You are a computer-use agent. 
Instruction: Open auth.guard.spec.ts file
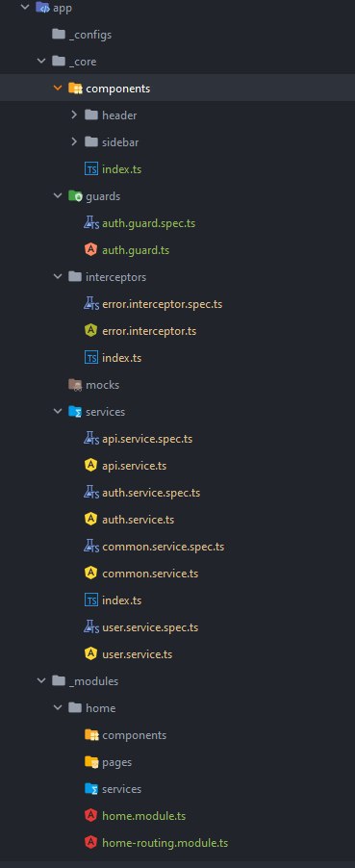click(148, 223)
